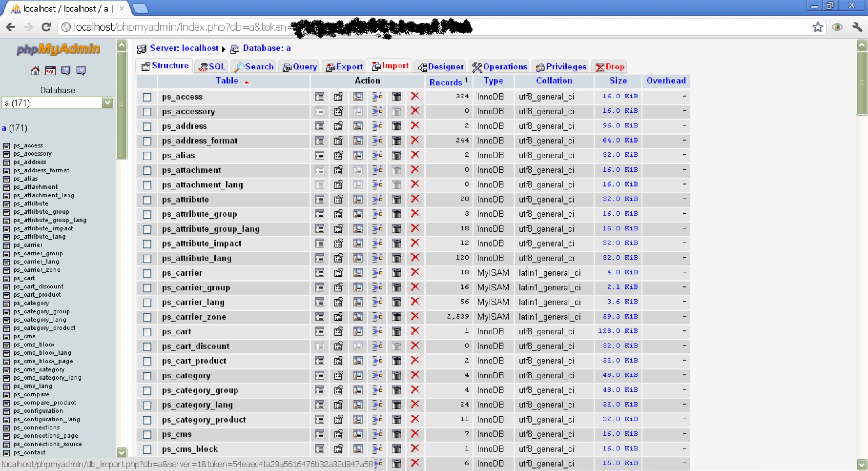Screen dimensions: 868x471
Task: Sort by the Table column header
Action: 227,81
